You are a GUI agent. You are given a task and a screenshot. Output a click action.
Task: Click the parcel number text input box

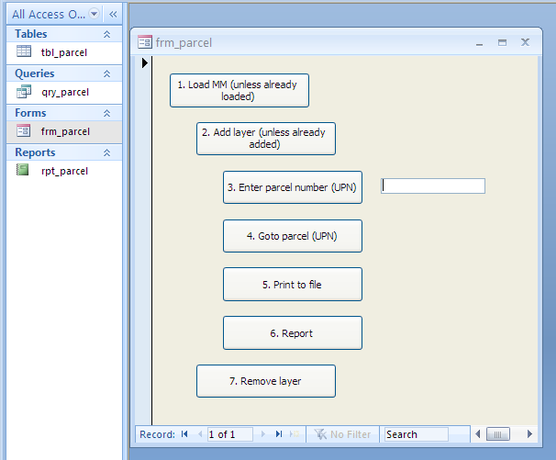click(433, 186)
